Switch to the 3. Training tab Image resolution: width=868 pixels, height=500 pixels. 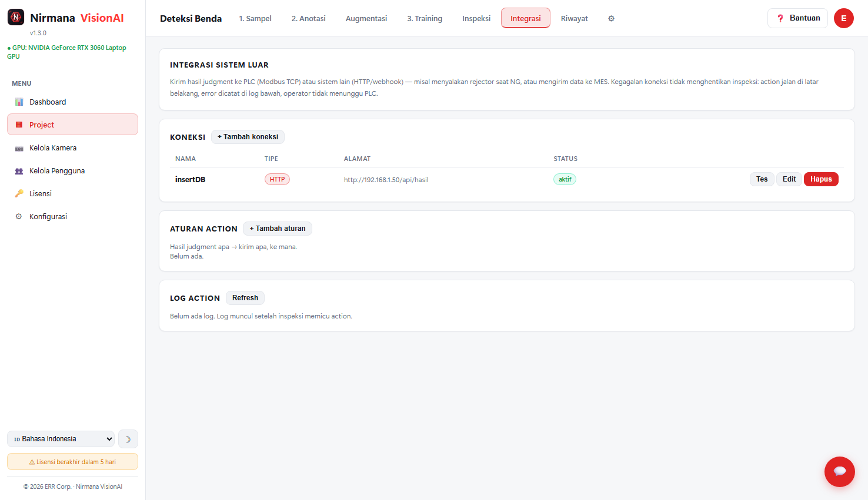pyautogui.click(x=425, y=19)
